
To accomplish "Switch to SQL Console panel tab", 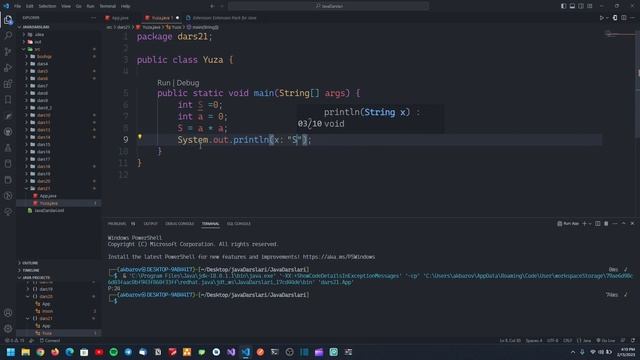I will pos(239,224).
